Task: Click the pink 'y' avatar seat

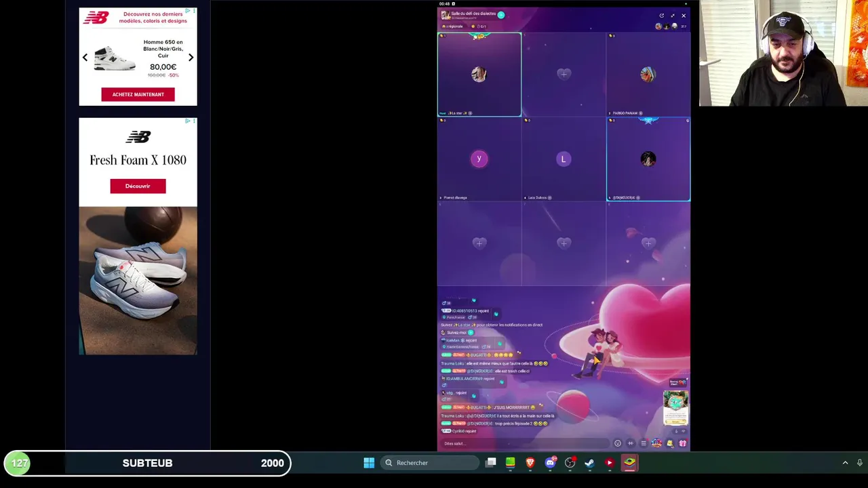Action: (479, 159)
